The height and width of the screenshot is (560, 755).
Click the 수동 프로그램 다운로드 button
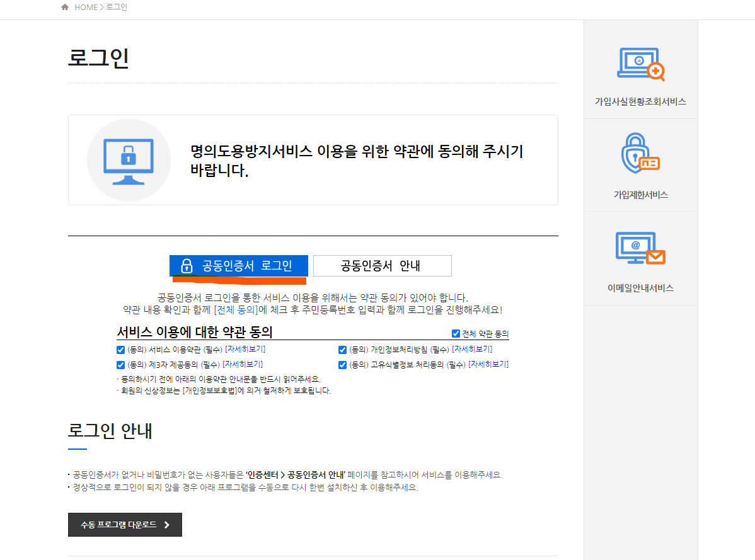coord(124,524)
